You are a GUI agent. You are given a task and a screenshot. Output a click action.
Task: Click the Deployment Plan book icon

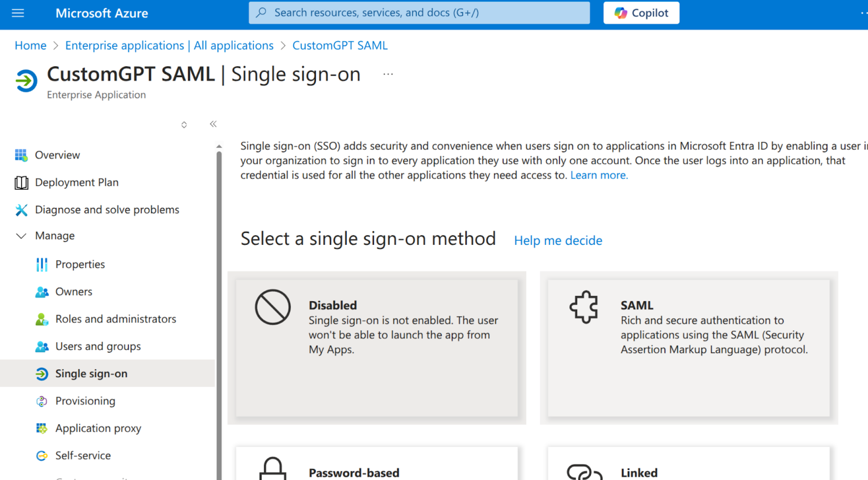point(21,183)
